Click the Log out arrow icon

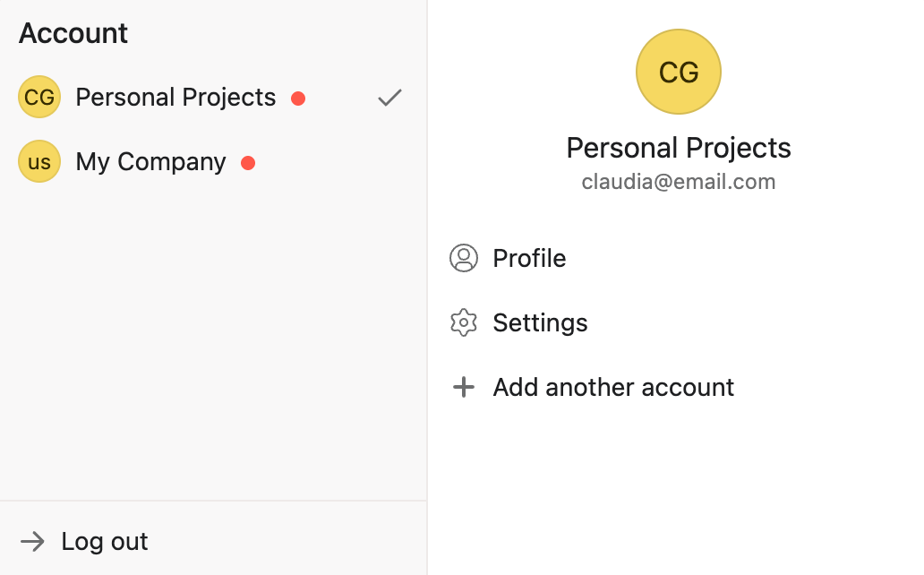pos(32,541)
